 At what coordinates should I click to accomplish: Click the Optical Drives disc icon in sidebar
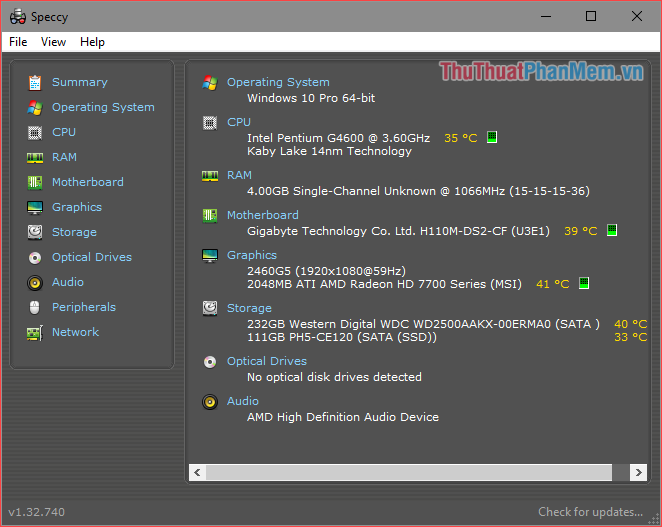35,258
